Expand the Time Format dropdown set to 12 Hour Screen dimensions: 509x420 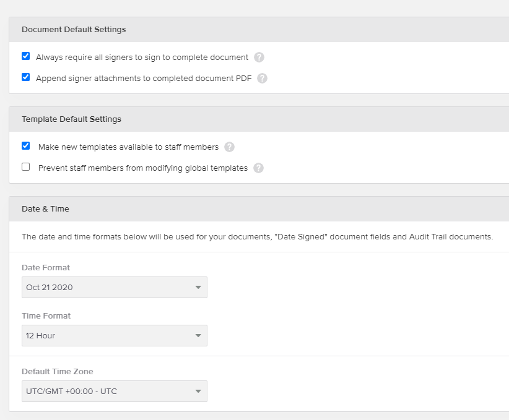click(x=114, y=336)
